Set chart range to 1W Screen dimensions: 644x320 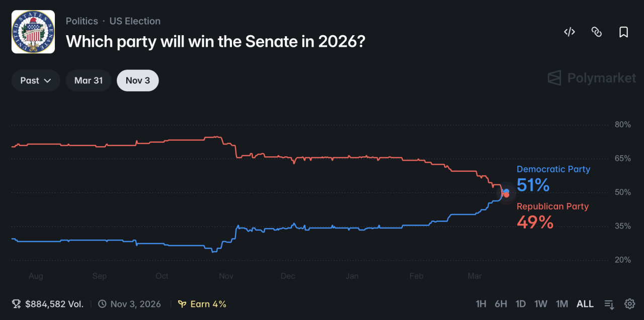coord(541,304)
